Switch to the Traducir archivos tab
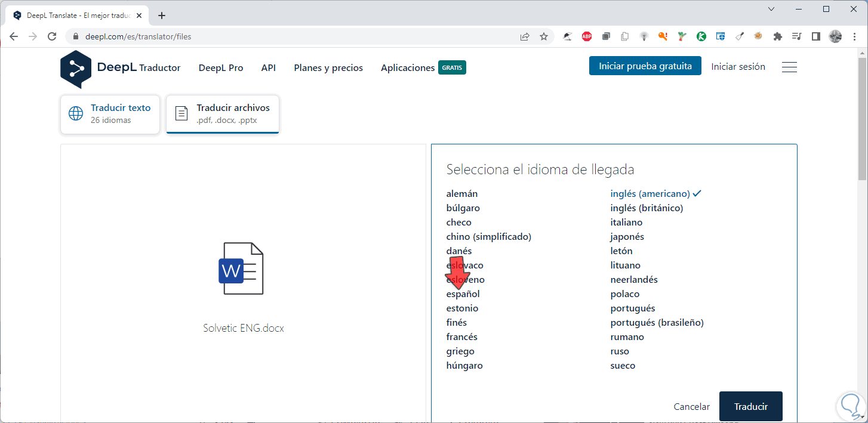The width and height of the screenshot is (868, 423). (223, 114)
